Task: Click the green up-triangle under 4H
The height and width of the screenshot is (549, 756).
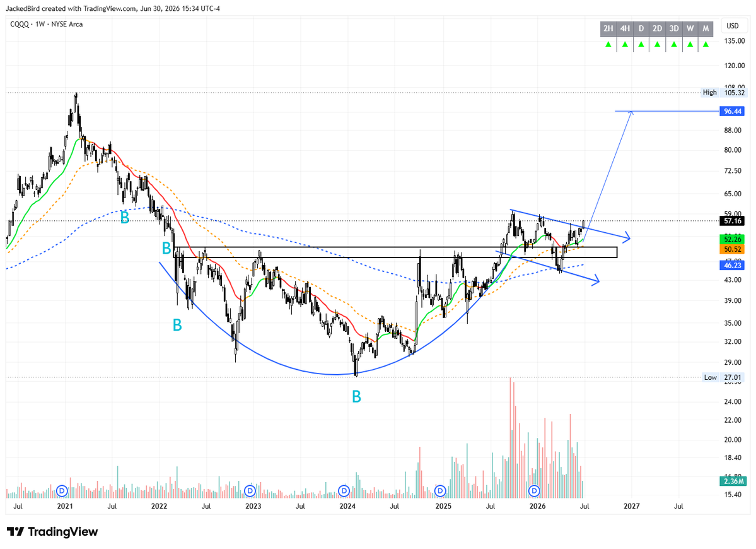Action: pos(625,44)
